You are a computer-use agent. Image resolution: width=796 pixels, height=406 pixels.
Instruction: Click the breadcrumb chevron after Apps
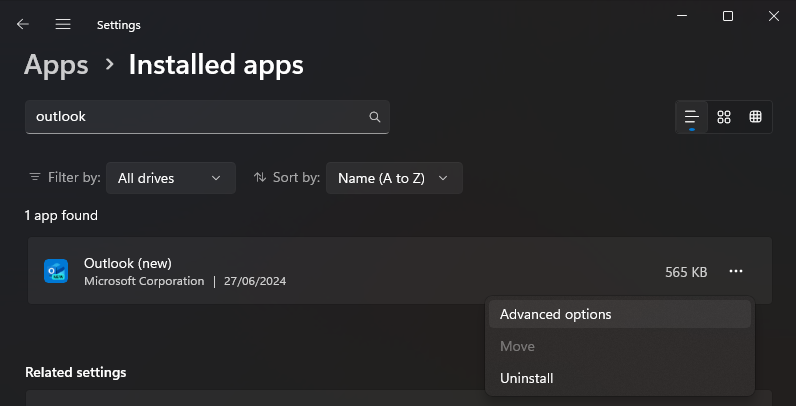pyautogui.click(x=109, y=64)
